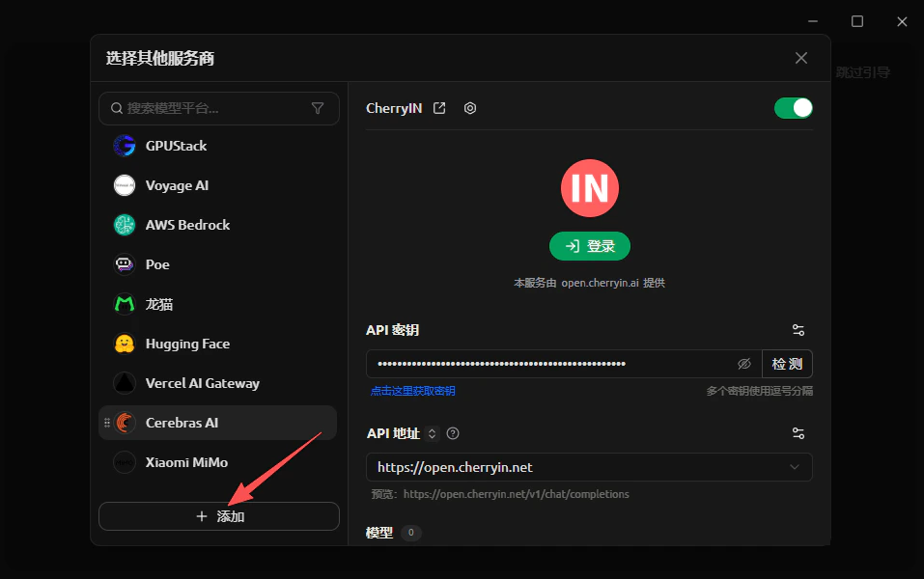Image resolution: width=924 pixels, height=579 pixels.
Task: Click the API 地址 help question icon
Action: (x=453, y=433)
